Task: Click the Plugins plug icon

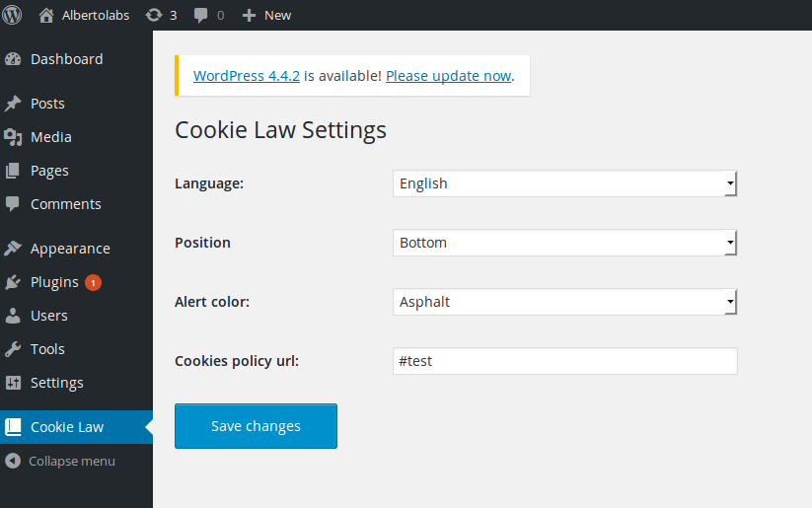Action: (13, 282)
